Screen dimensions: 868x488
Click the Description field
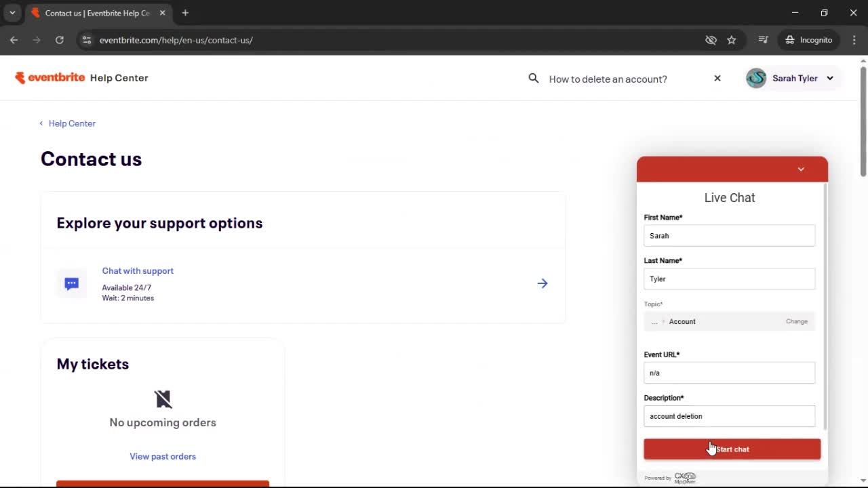click(x=730, y=416)
